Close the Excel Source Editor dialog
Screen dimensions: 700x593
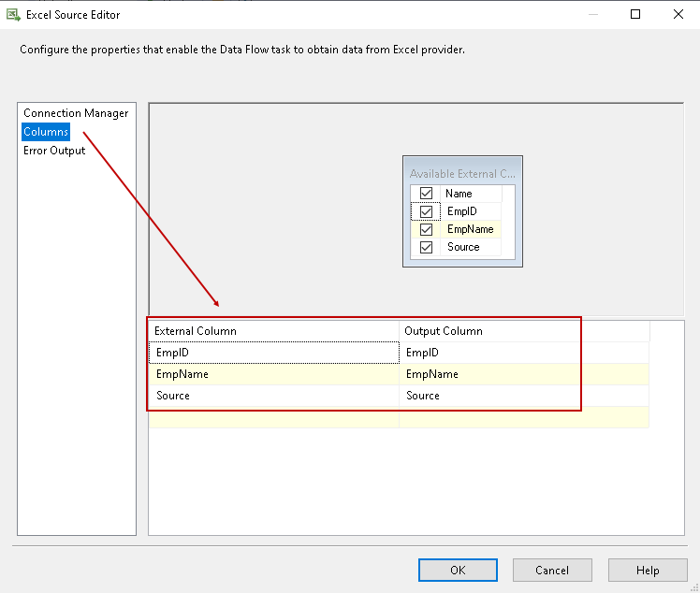[678, 14]
